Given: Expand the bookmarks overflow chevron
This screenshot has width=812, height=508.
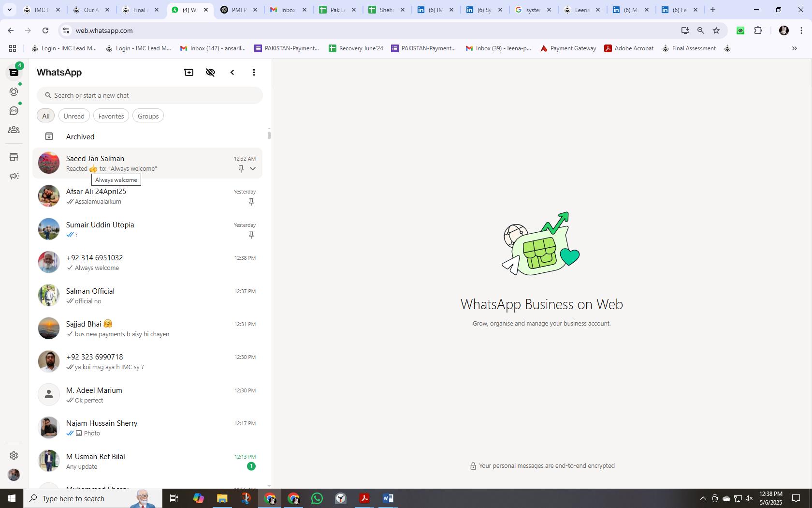Looking at the screenshot, I should coord(794,48).
